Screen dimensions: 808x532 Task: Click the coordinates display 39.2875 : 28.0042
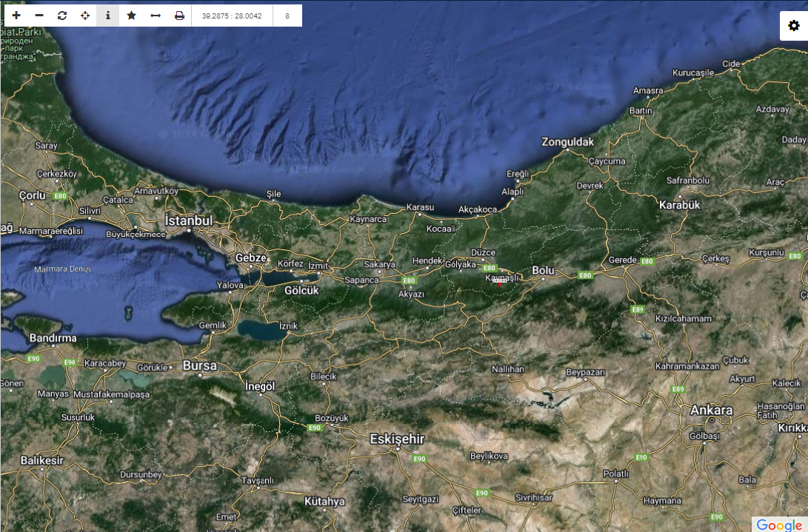(x=232, y=16)
